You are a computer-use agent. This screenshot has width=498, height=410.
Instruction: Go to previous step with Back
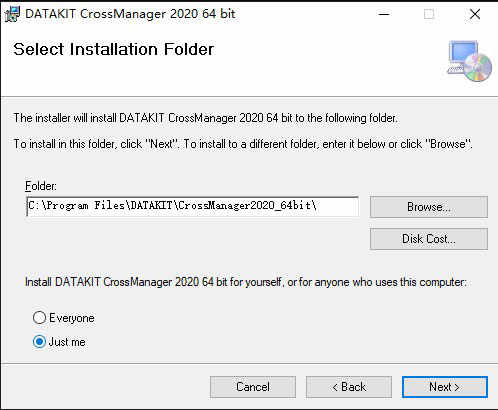(349, 387)
